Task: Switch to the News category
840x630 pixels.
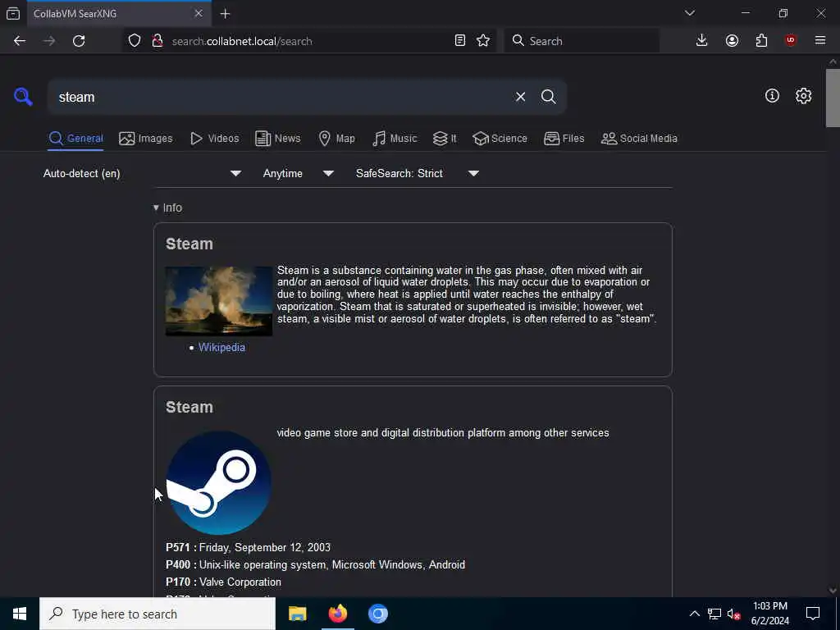Action: (277, 139)
